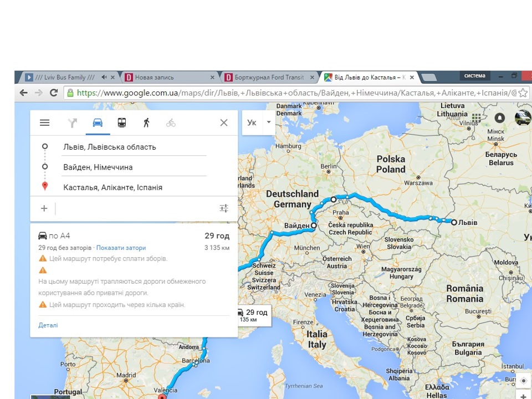Show my location on map
The width and height of the screenshot is (532, 399).
[523, 381]
